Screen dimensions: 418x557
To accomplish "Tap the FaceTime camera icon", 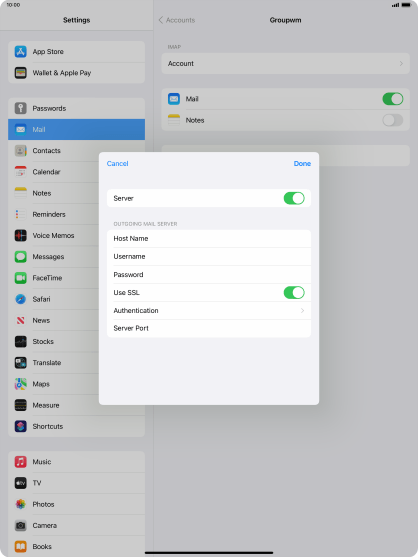I will (21, 277).
